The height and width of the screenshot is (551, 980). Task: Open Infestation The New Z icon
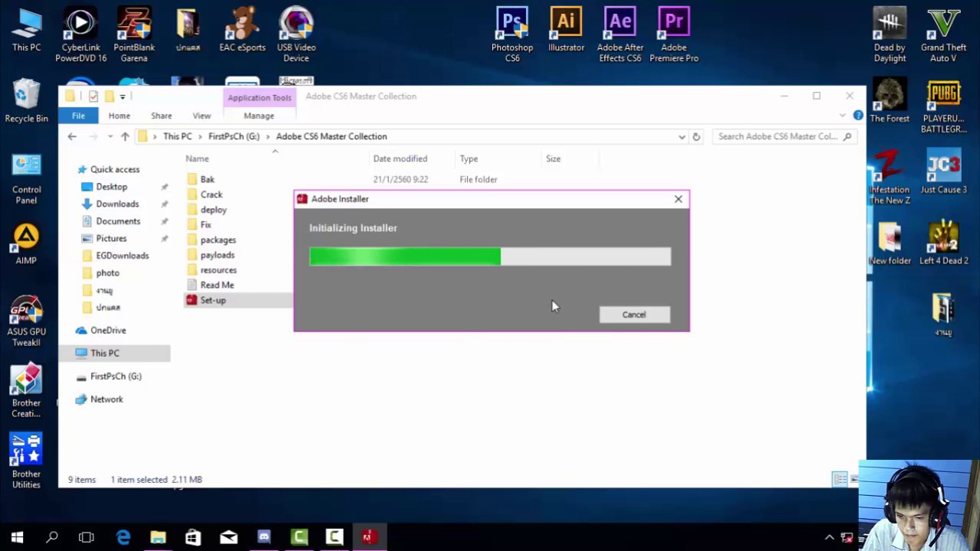click(x=890, y=178)
